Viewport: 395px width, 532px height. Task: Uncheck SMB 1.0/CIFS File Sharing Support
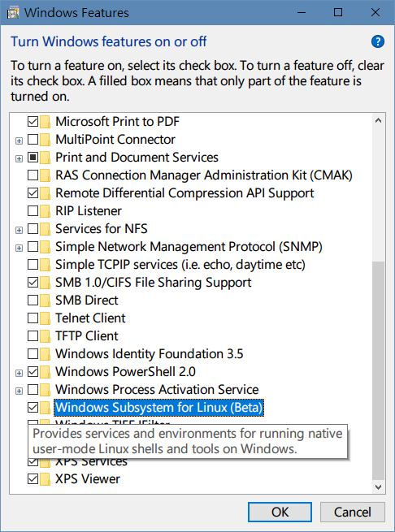tap(33, 283)
